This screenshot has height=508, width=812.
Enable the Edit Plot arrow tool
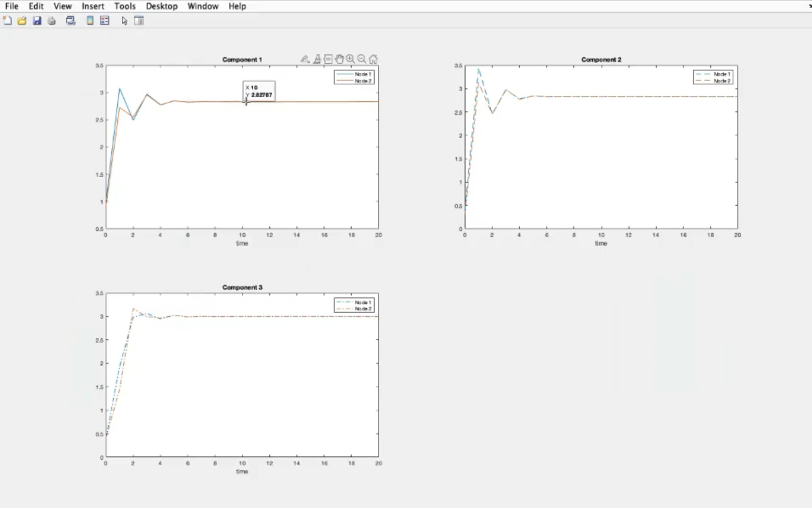click(124, 21)
